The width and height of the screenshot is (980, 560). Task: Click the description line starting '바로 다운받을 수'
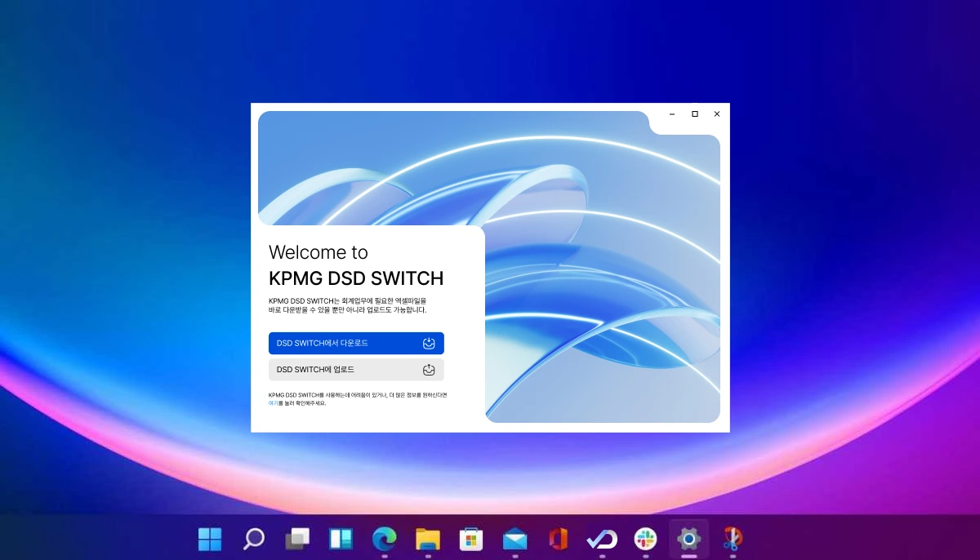348,310
